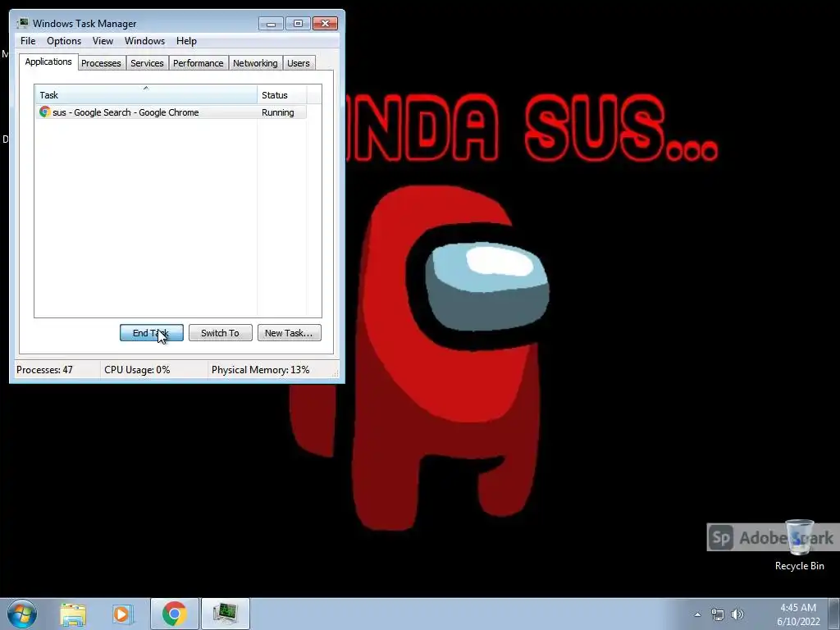Open the File menu
Image resolution: width=840 pixels, height=630 pixels.
[x=28, y=41]
